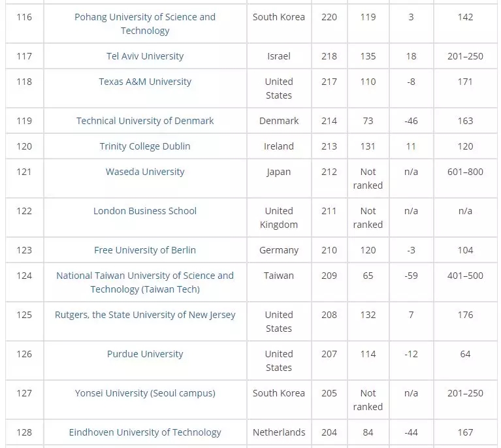
Task: Select Technical University of Denmark link
Action: pyautogui.click(x=145, y=121)
